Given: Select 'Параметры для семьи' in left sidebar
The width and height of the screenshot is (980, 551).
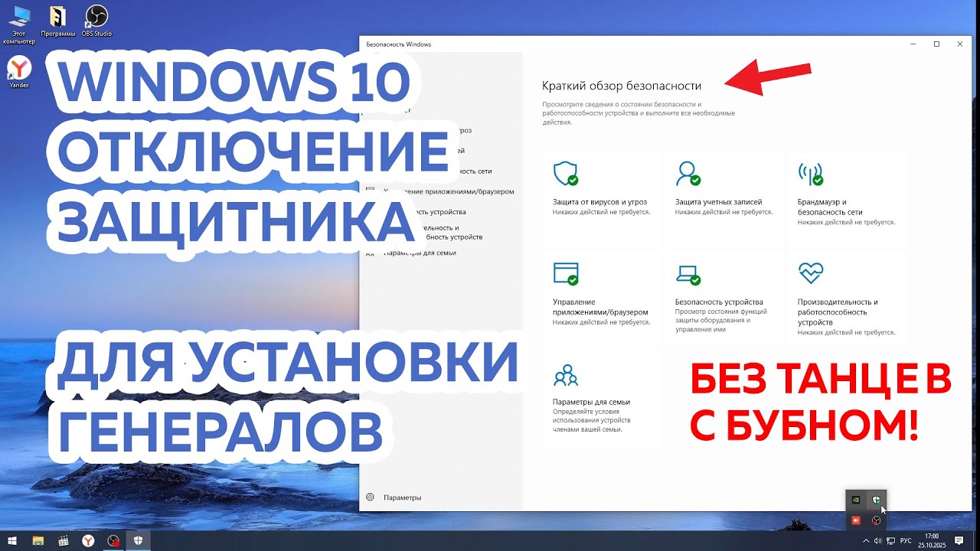Looking at the screenshot, I should click(x=420, y=253).
